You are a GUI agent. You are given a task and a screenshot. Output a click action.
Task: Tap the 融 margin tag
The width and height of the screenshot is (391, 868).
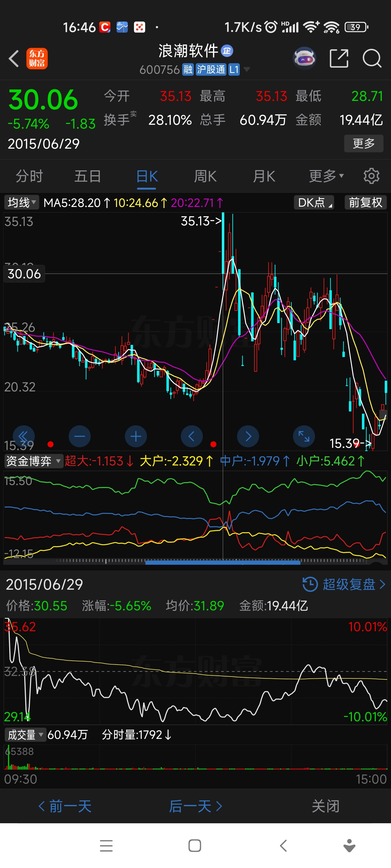[x=188, y=70]
